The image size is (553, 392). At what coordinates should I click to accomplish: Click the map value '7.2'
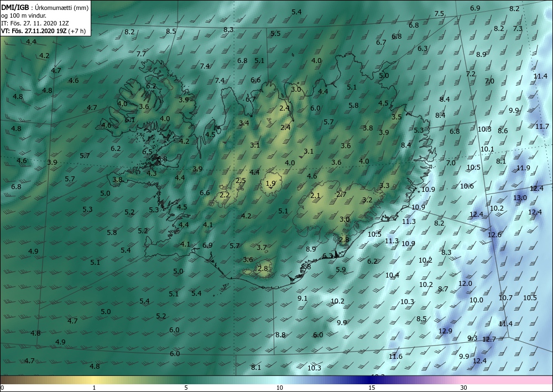(471, 74)
